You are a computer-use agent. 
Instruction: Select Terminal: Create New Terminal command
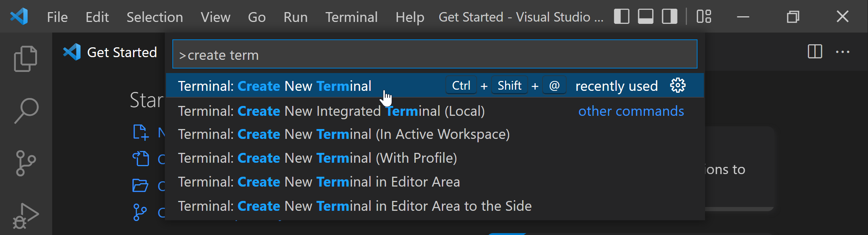[275, 86]
